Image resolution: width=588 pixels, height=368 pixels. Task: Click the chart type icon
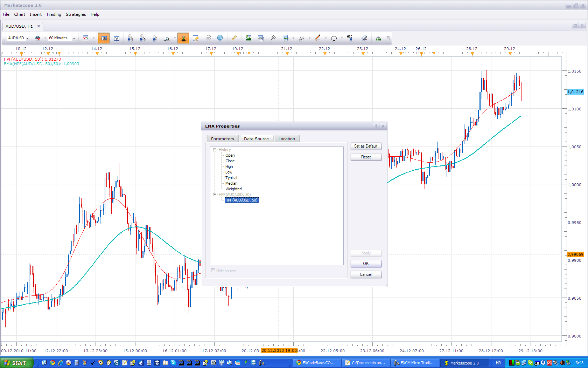click(x=85, y=38)
